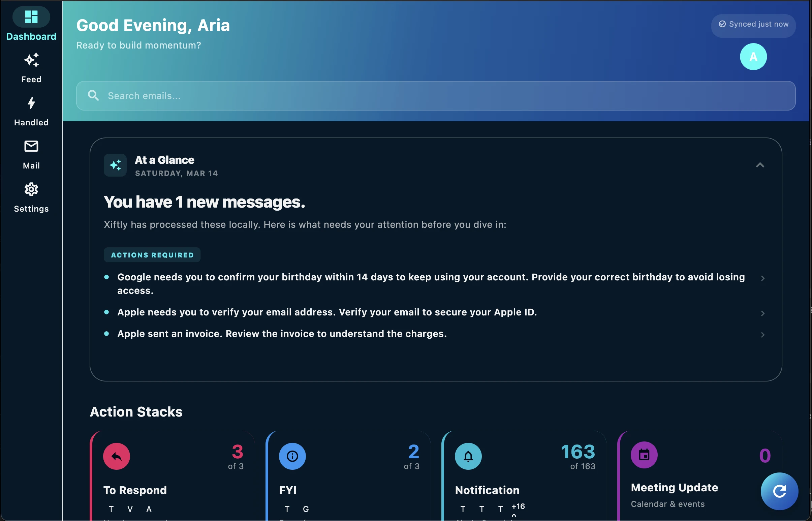Click the At a Glance sparkles icon
Screen dimensions: 812x521
pyautogui.click(x=115, y=165)
